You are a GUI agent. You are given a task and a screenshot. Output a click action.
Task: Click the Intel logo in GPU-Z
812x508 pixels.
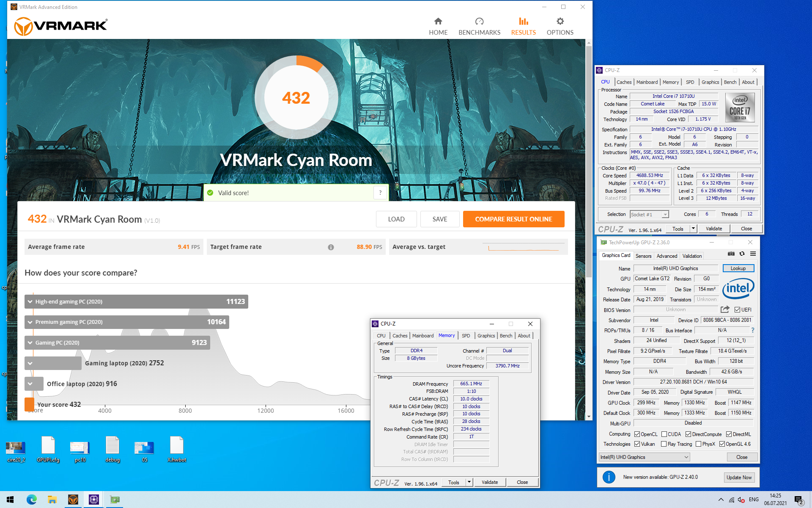tap(738, 289)
